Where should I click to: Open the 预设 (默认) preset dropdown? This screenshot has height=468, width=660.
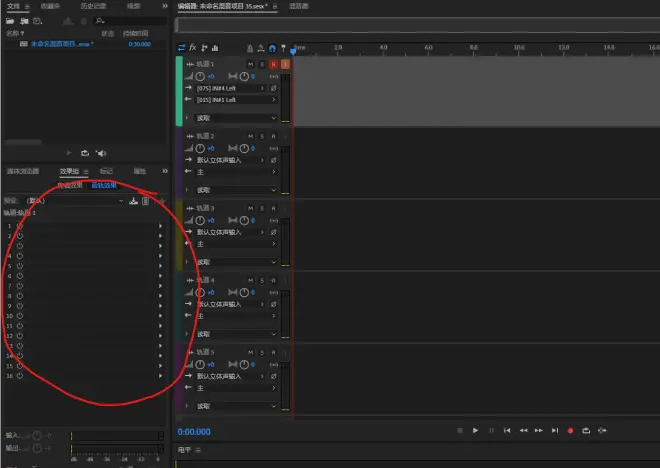pyautogui.click(x=75, y=201)
